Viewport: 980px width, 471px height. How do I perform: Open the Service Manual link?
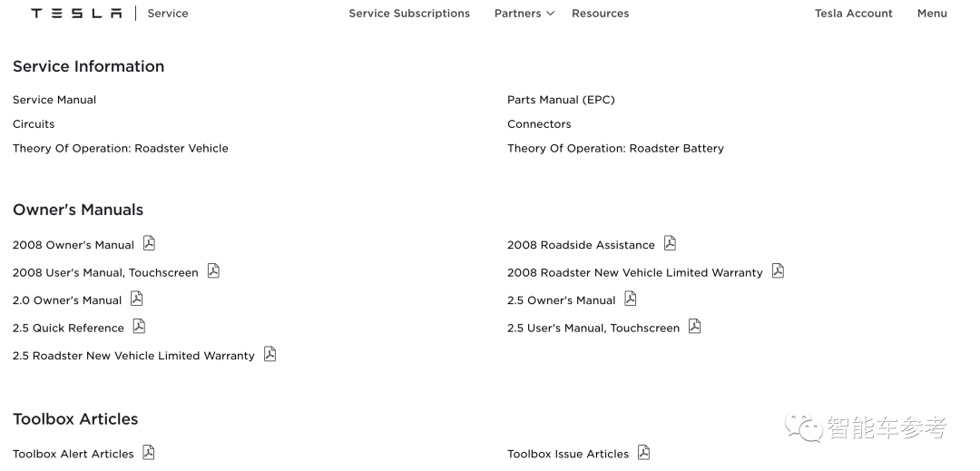click(x=54, y=100)
